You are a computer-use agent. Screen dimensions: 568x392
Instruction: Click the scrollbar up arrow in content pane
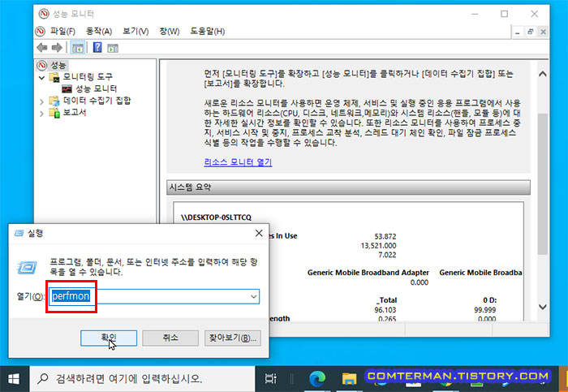(542, 74)
